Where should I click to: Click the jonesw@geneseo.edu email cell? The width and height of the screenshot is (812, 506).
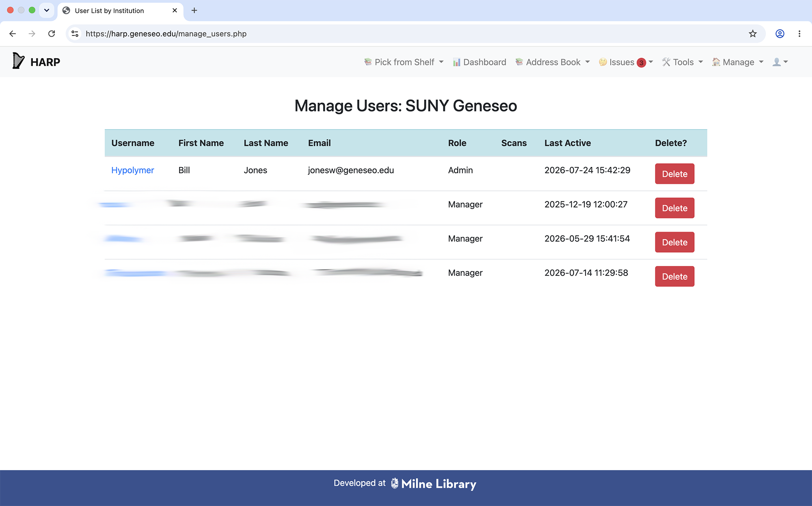351,170
